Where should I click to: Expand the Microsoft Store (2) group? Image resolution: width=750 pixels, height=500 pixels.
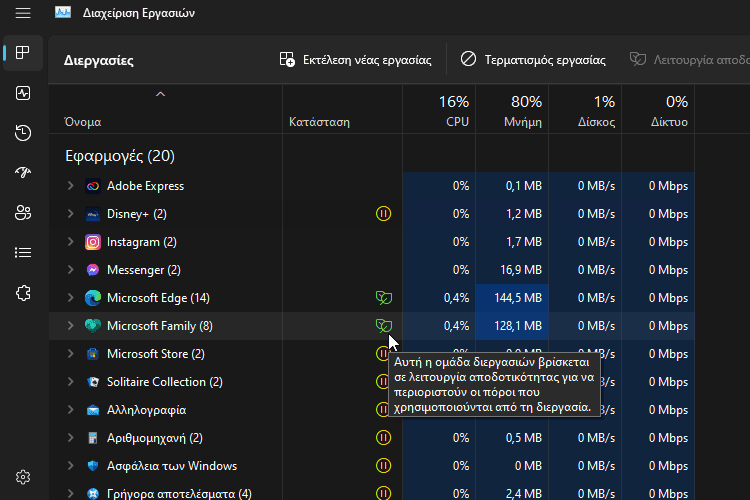[70, 354]
